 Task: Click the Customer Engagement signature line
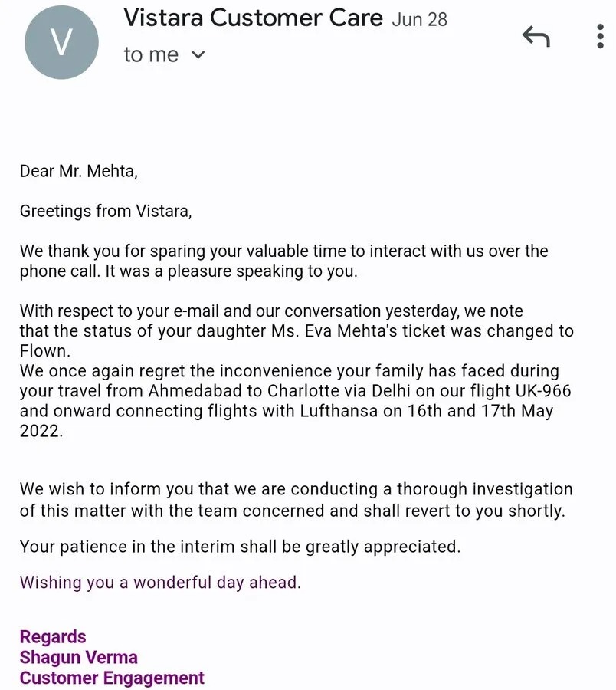pyautogui.click(x=112, y=678)
